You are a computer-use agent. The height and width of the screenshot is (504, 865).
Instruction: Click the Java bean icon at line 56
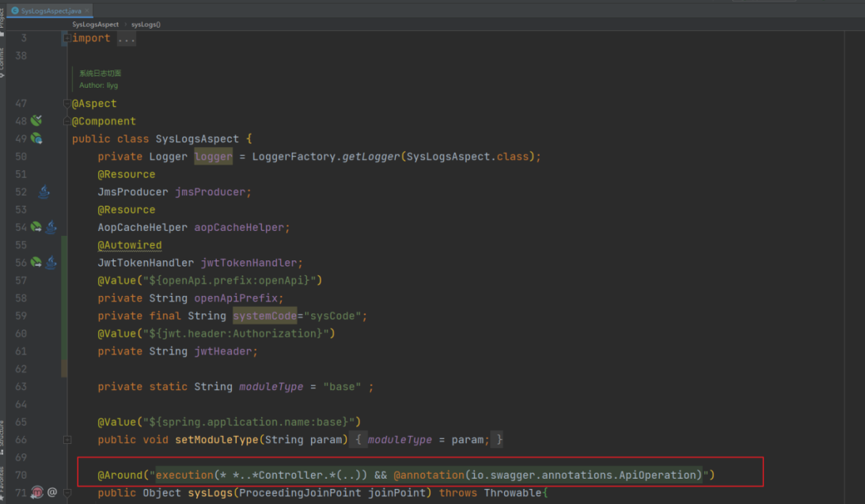(x=51, y=263)
